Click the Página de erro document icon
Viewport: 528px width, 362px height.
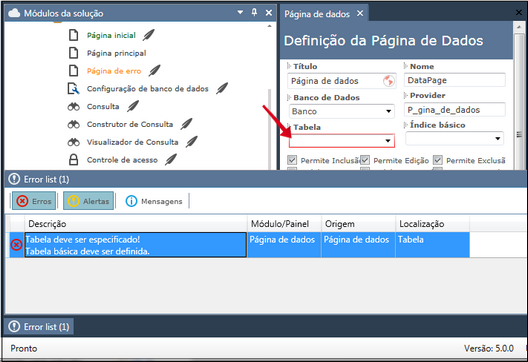73,71
